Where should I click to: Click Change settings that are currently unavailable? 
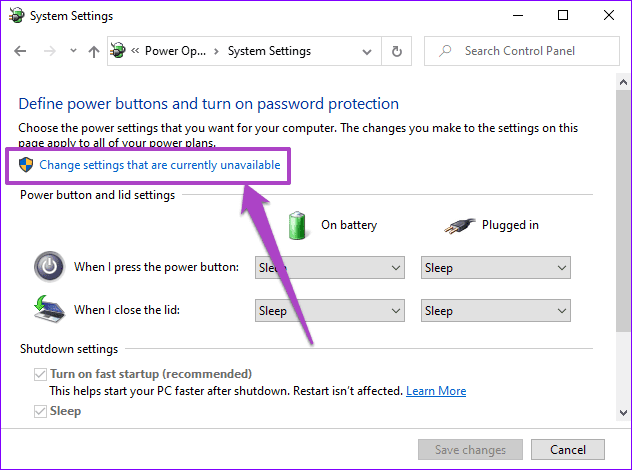coord(160,165)
